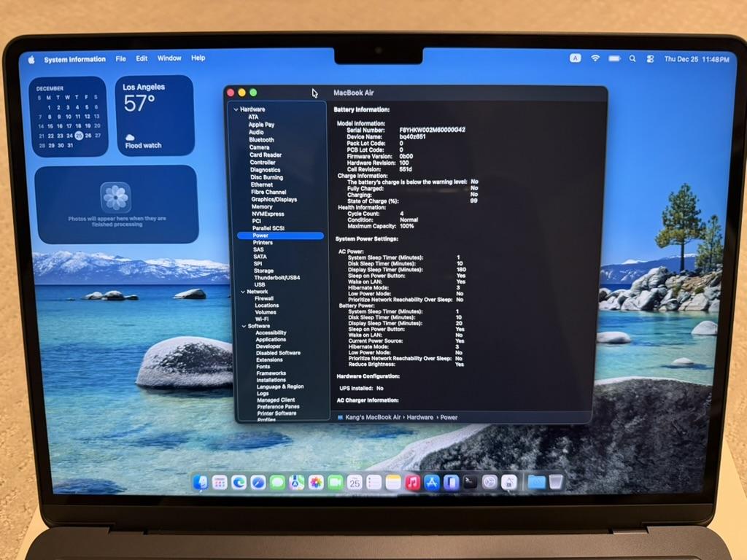Click Hardware in the path bar
Image resolution: width=747 pixels, height=560 pixels.
[419, 417]
